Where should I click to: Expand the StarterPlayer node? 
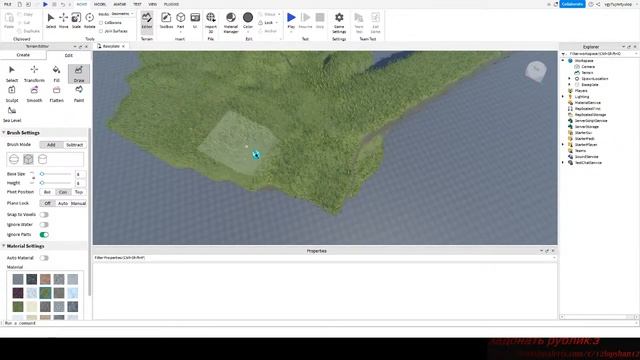[563, 144]
